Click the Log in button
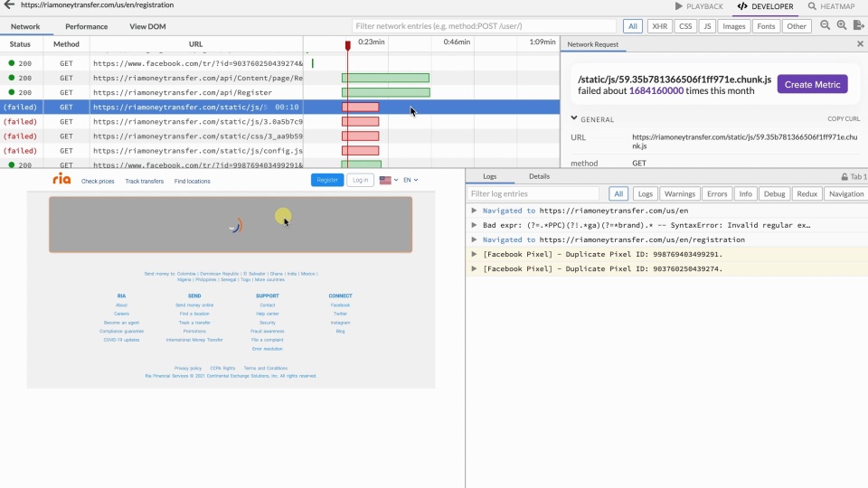This screenshot has width=868, height=488. (x=361, y=181)
